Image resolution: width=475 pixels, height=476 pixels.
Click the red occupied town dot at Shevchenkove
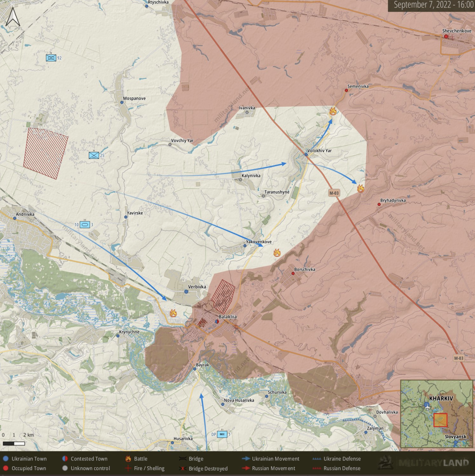(446, 36)
